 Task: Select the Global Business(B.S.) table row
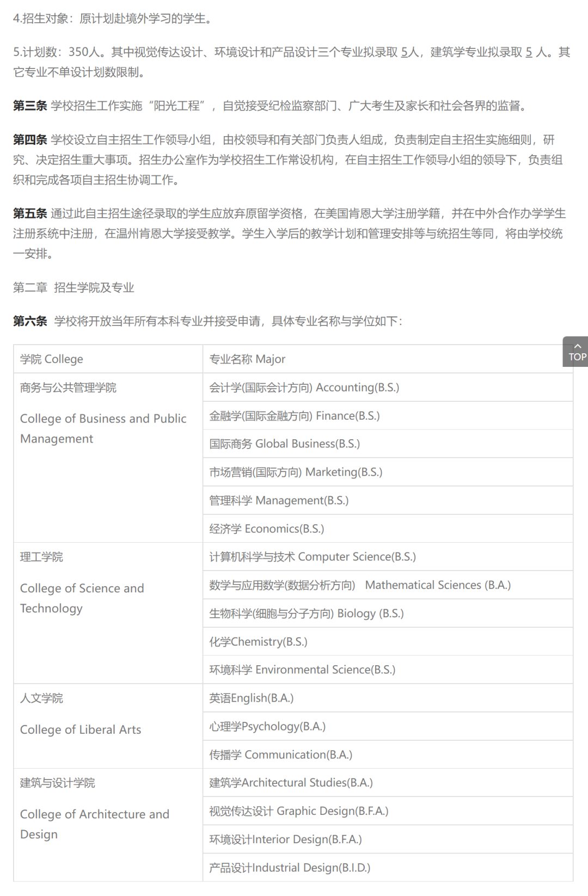click(388, 444)
